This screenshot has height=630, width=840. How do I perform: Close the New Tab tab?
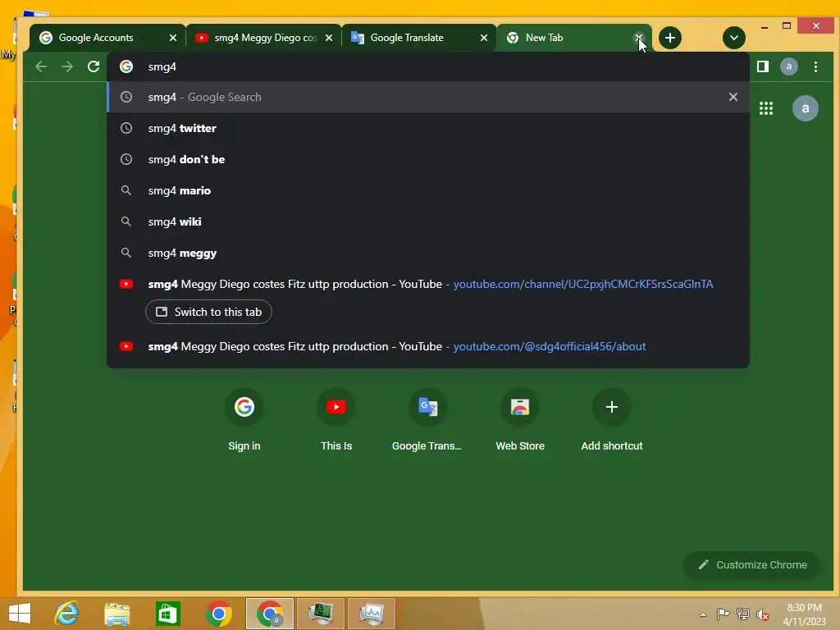(x=638, y=38)
